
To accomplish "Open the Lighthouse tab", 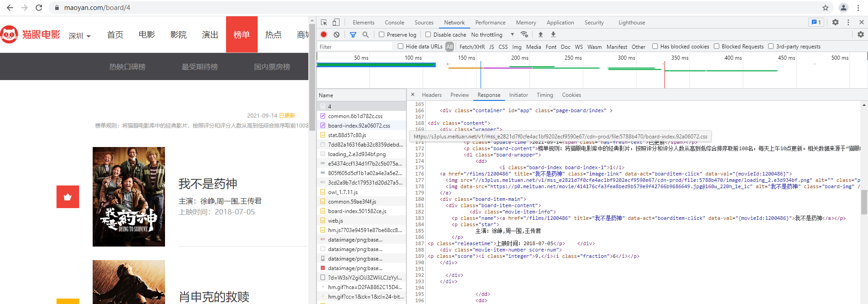I will click(x=632, y=22).
